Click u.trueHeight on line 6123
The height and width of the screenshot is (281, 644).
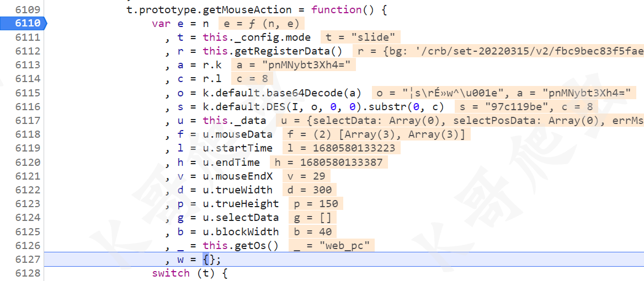tap(241, 203)
